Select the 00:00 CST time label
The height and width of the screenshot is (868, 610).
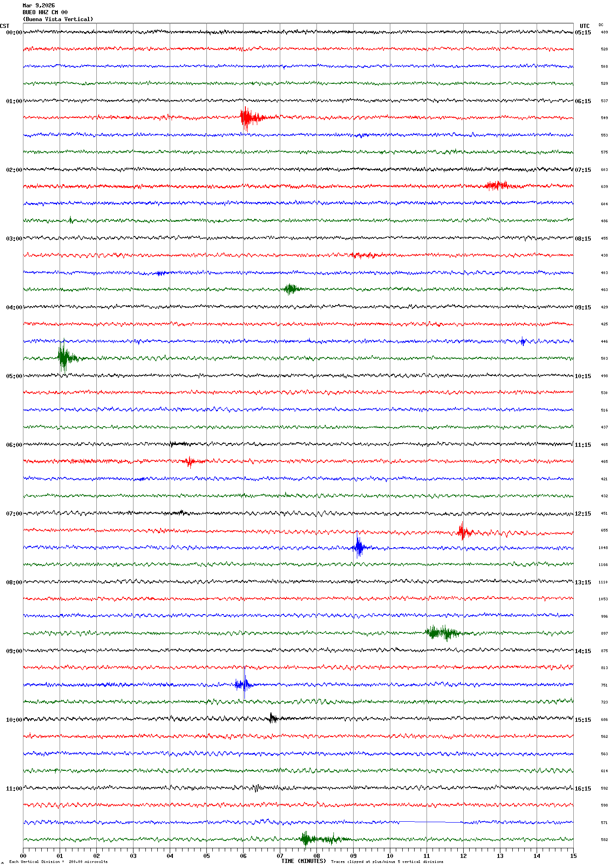(14, 33)
